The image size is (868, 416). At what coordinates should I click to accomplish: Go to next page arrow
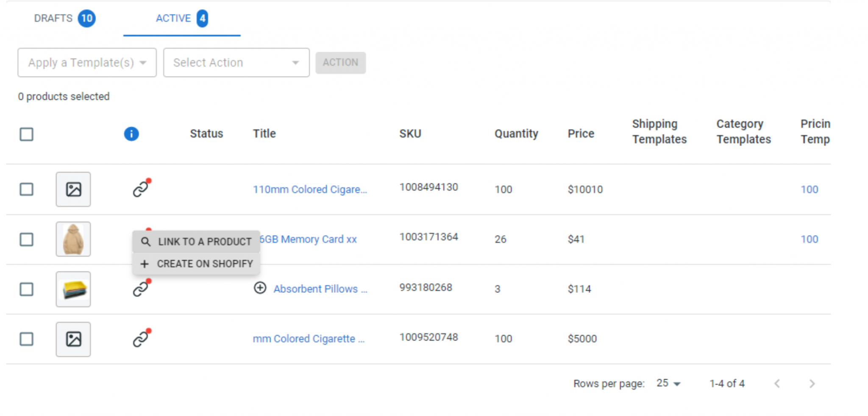tap(812, 384)
